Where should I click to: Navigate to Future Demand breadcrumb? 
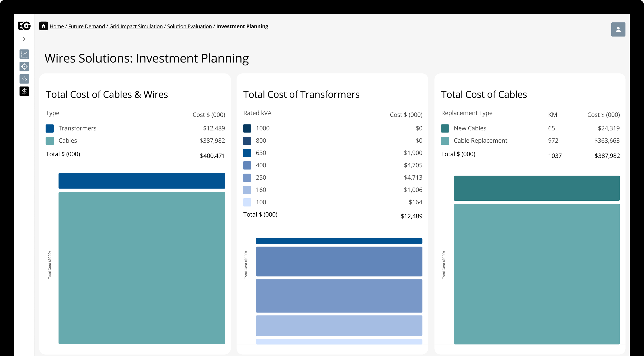pyautogui.click(x=87, y=26)
